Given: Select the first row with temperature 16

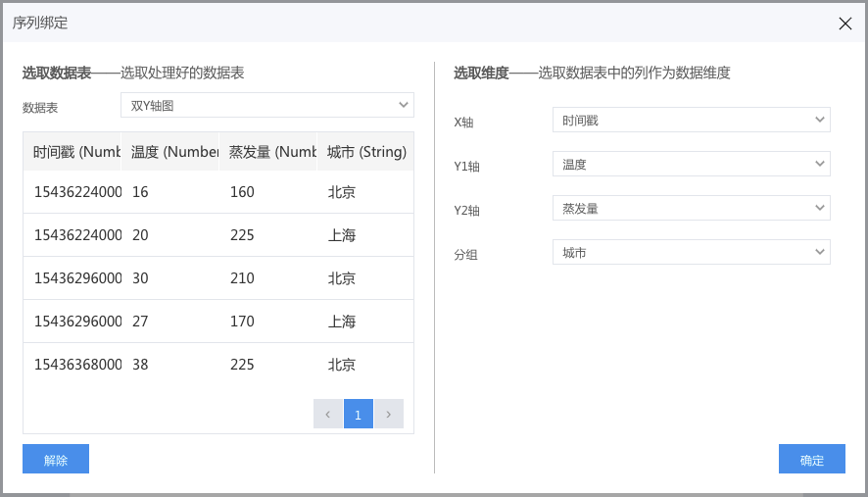Looking at the screenshot, I should pyautogui.click(x=218, y=192).
